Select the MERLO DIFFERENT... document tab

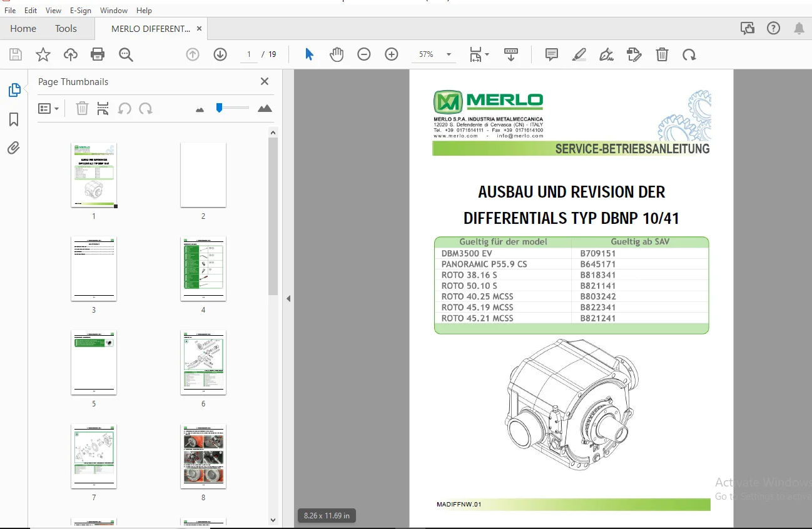pos(151,29)
